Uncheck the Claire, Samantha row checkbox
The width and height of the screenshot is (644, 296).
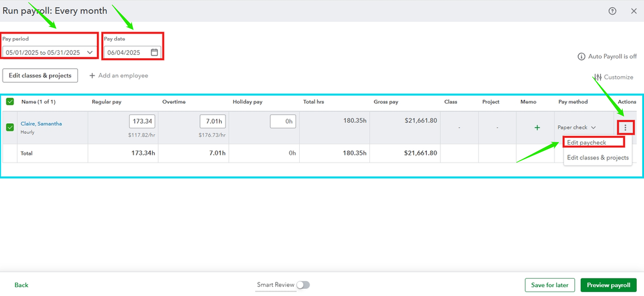(x=10, y=128)
